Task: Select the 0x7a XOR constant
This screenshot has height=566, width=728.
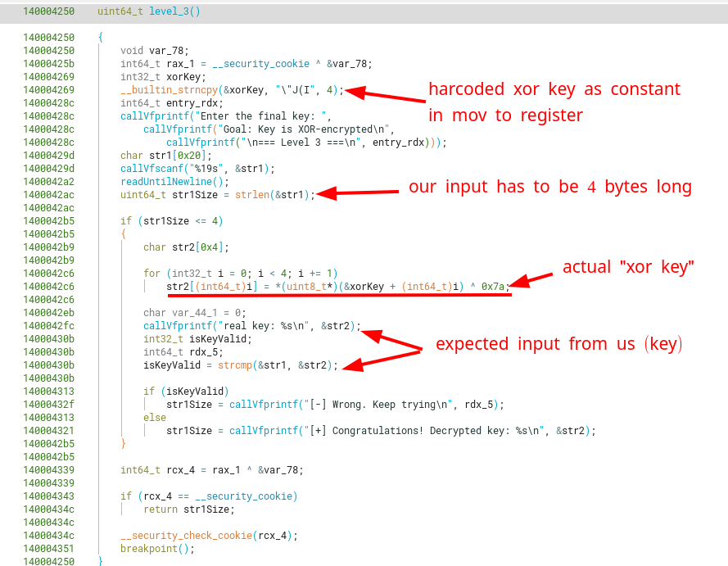Action: click(495, 286)
